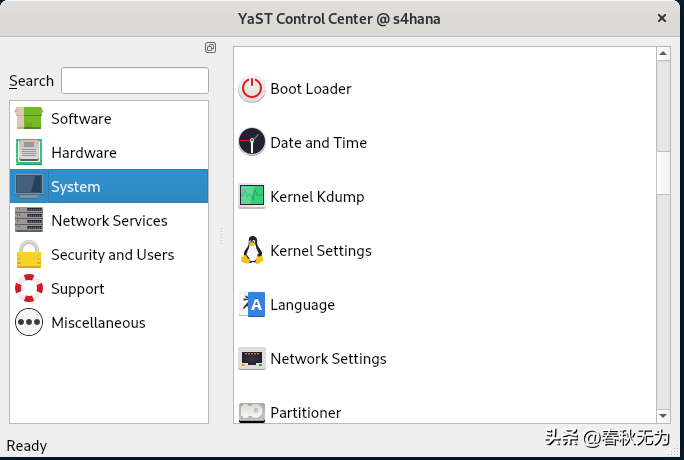Select the highlighted System category
This screenshot has width=684, height=460.
pos(76,187)
